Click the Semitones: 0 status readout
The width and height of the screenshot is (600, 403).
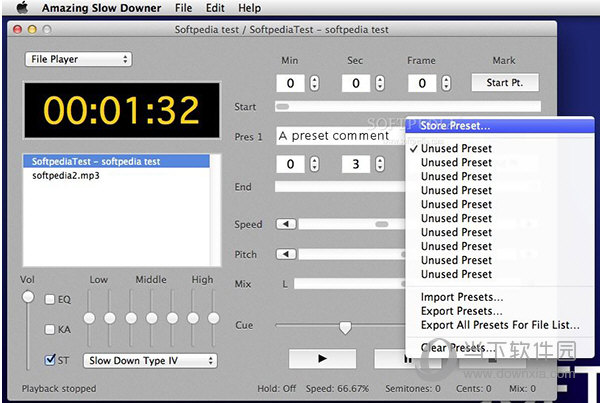click(x=413, y=389)
